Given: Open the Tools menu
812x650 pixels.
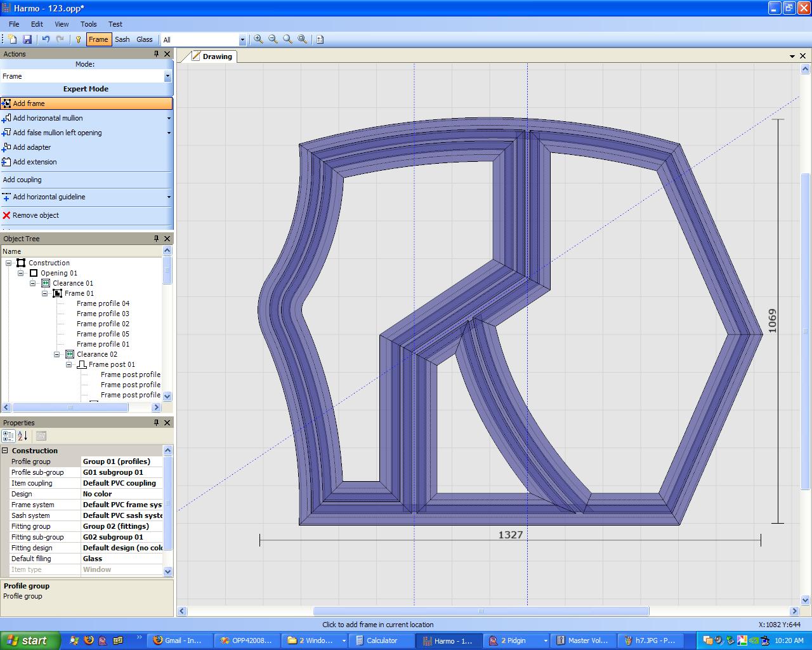Looking at the screenshot, I should point(88,24).
